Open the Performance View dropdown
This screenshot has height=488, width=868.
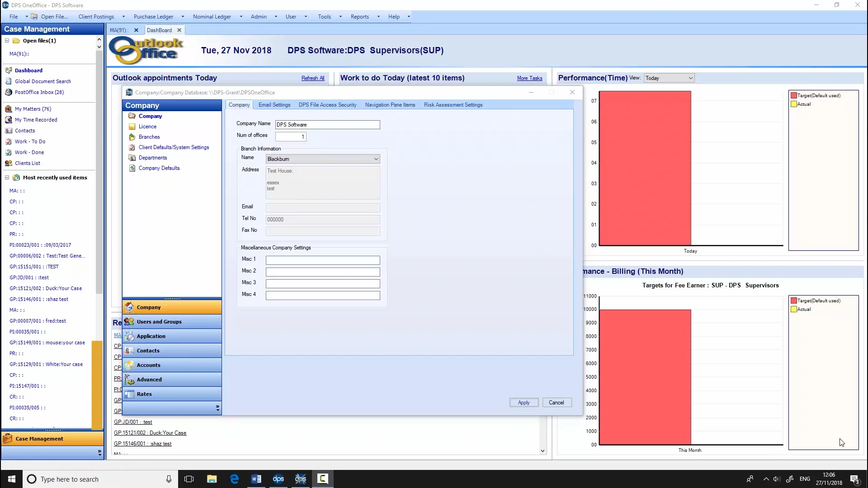[x=690, y=78]
